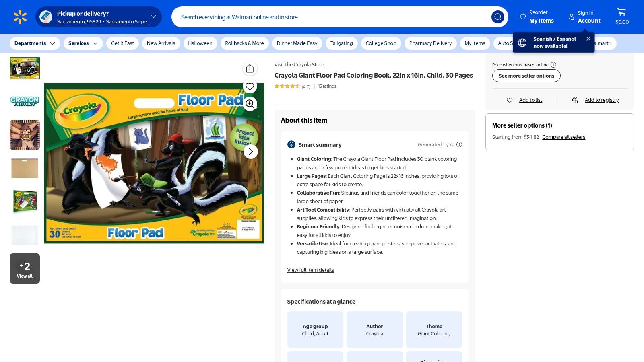Image resolution: width=644 pixels, height=362 pixels.
Task: Visit the Crayola Store link
Action: click(299, 65)
